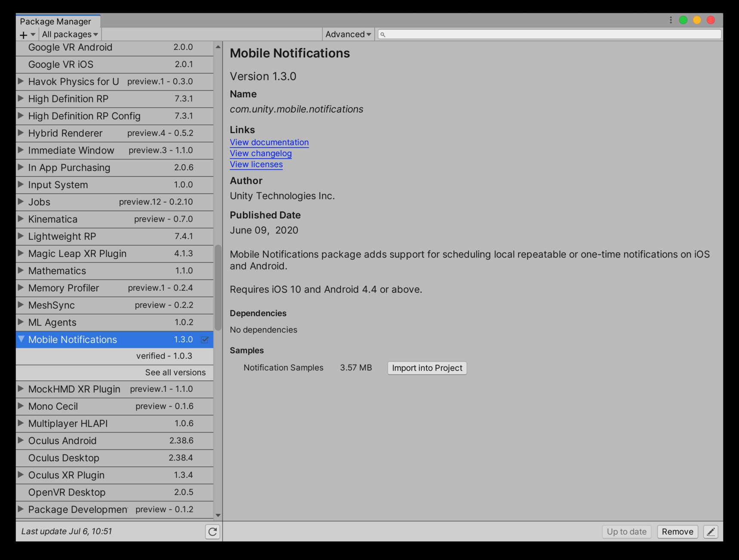Open the add package dropdown arrow
739x560 pixels.
[32, 34]
